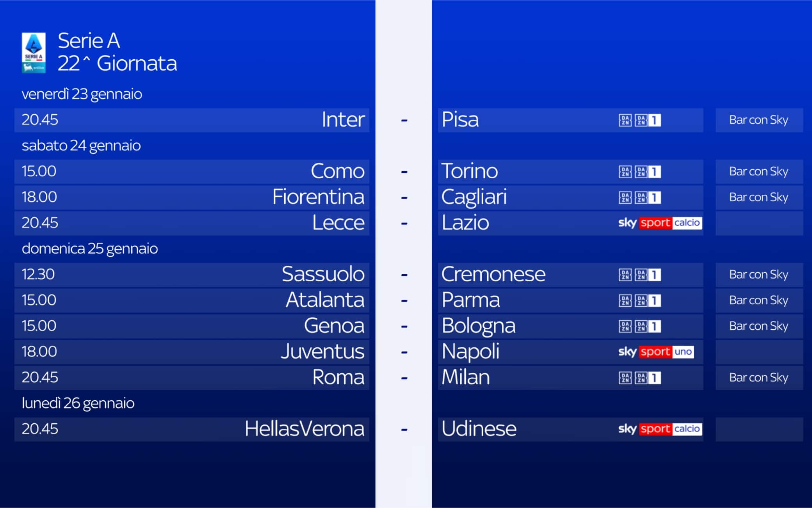The image size is (812, 508).
Task: Select the Napoli team name
Action: pyautogui.click(x=470, y=352)
